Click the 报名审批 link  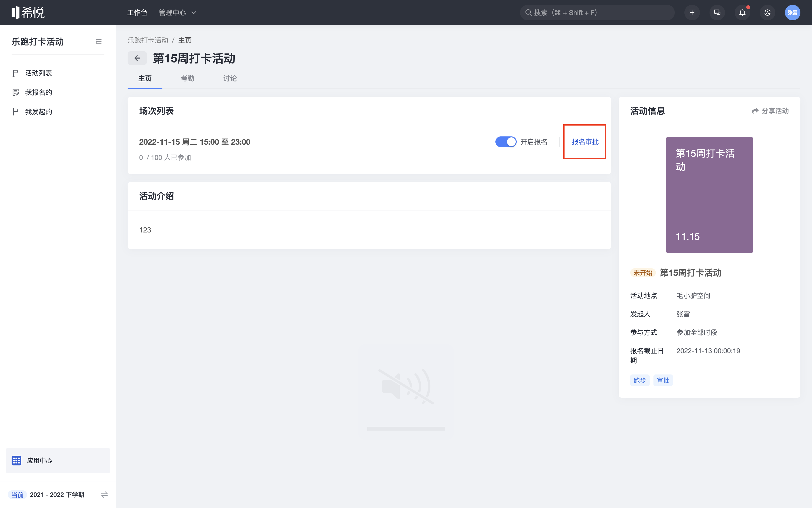(x=585, y=142)
